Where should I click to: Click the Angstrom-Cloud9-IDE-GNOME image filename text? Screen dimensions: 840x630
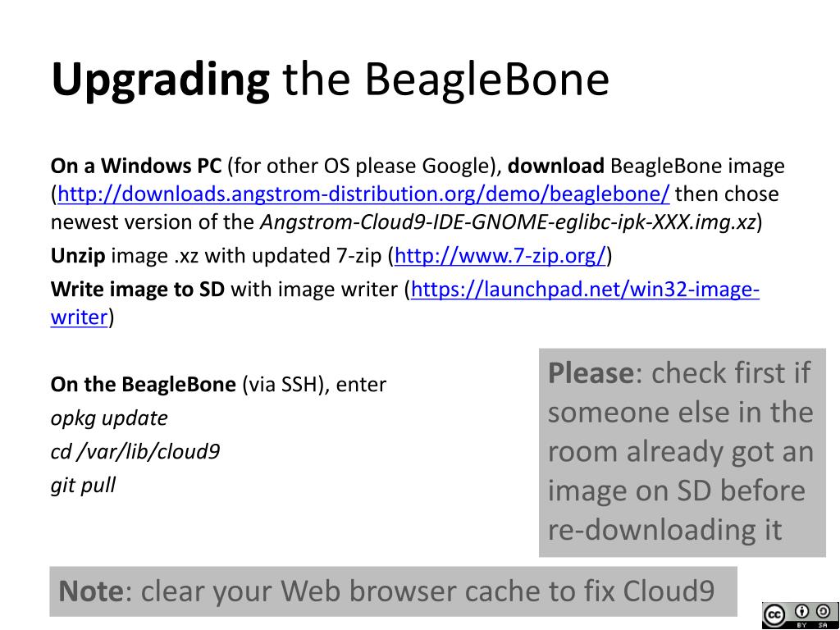(508, 221)
